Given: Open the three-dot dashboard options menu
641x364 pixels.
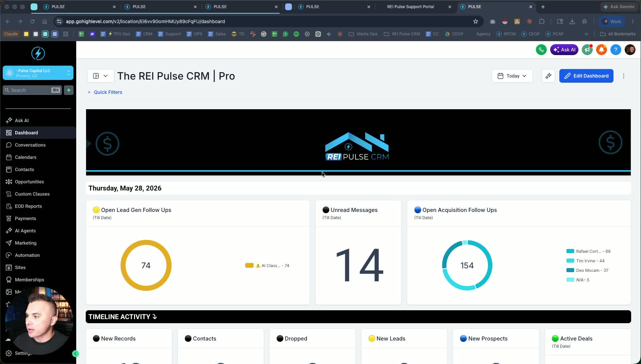Looking at the screenshot, I should click(624, 76).
